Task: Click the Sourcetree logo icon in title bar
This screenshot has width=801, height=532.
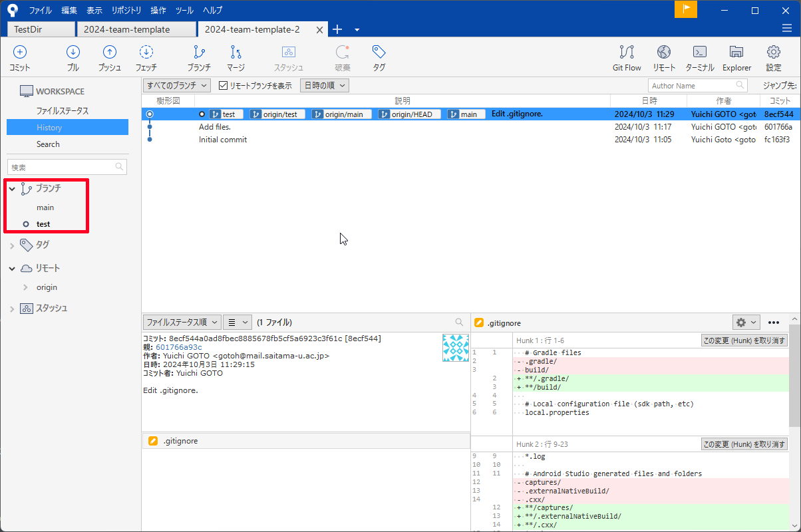Action: [x=12, y=10]
